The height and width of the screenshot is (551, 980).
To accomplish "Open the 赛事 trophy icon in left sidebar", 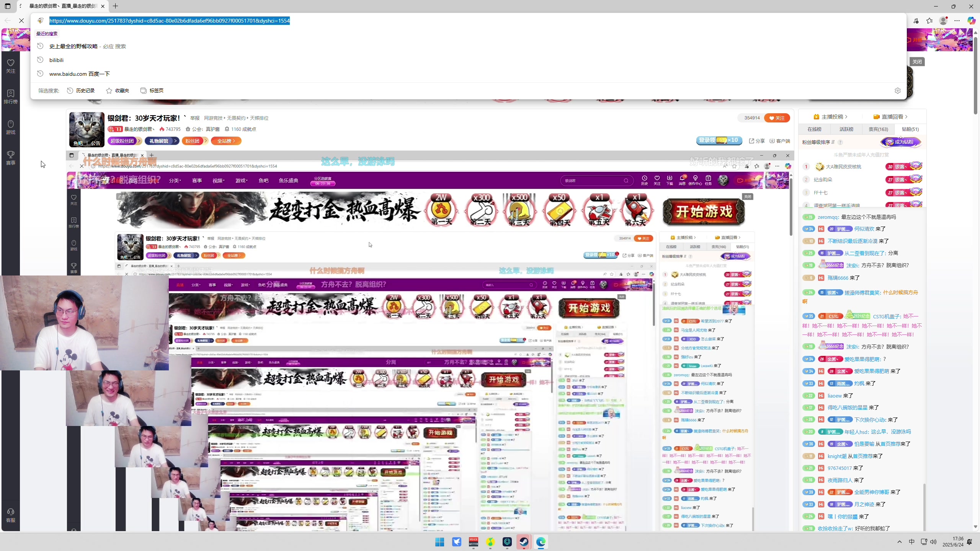I will 11,158.
